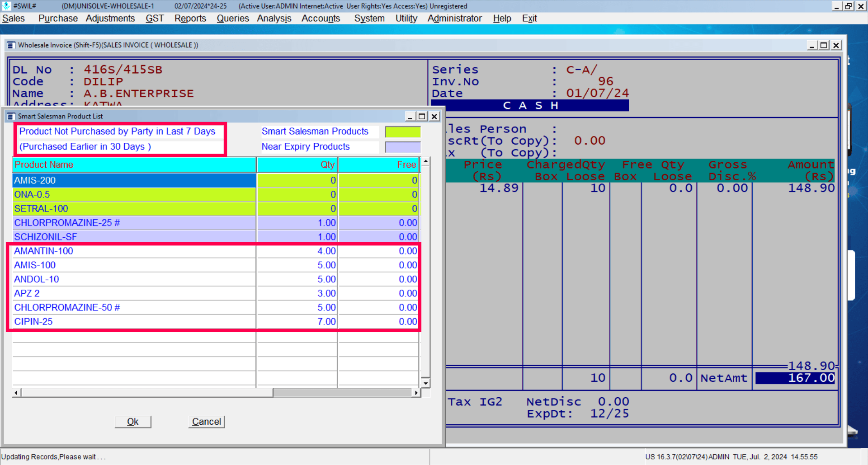
Task: Click the invoice amount value 148.90
Action: click(x=811, y=188)
